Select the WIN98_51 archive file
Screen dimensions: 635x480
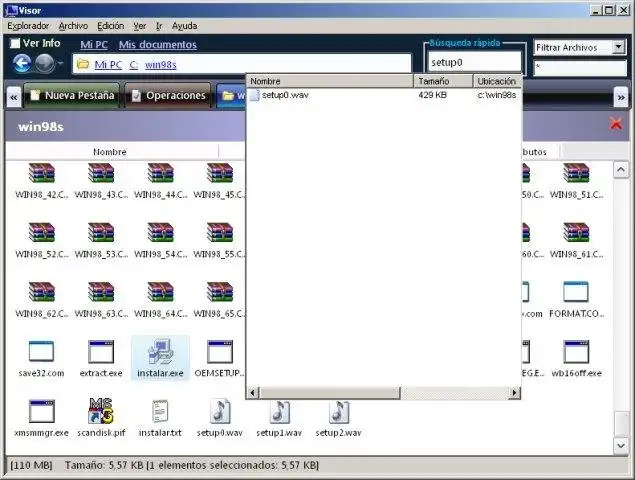point(576,181)
